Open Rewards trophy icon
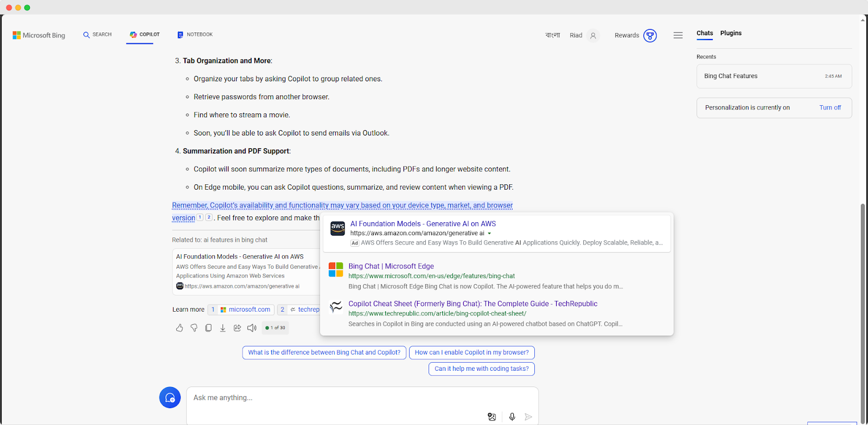The image size is (868, 425). pyautogui.click(x=650, y=35)
